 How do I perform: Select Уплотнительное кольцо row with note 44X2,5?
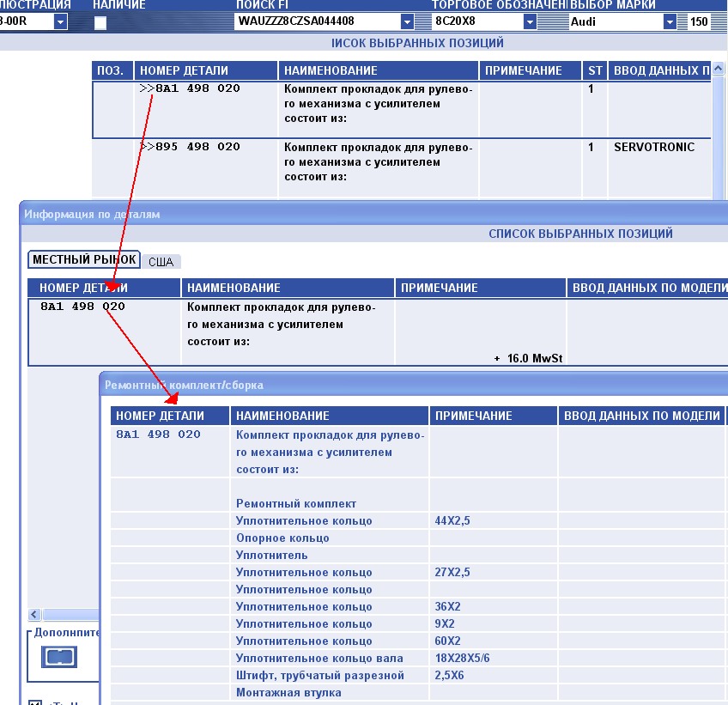pos(417,520)
